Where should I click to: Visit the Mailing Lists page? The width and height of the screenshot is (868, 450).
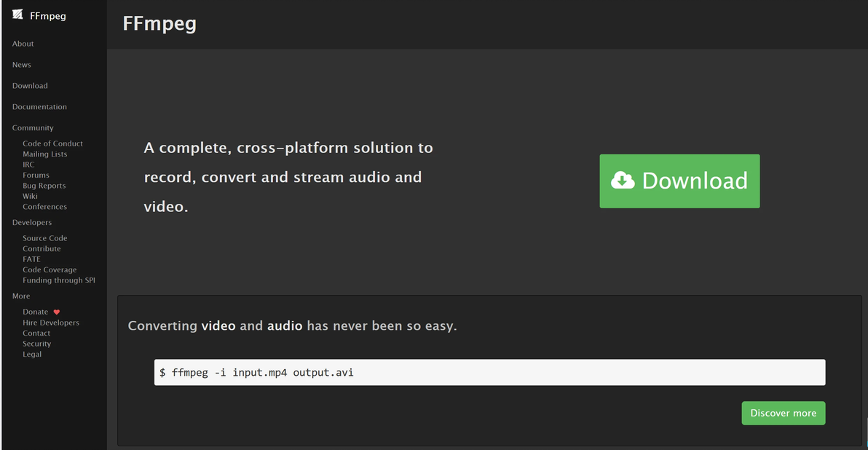(x=44, y=154)
